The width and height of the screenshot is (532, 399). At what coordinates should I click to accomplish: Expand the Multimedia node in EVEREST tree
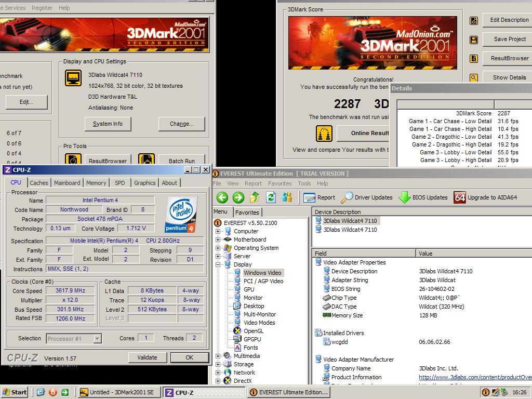(218, 356)
